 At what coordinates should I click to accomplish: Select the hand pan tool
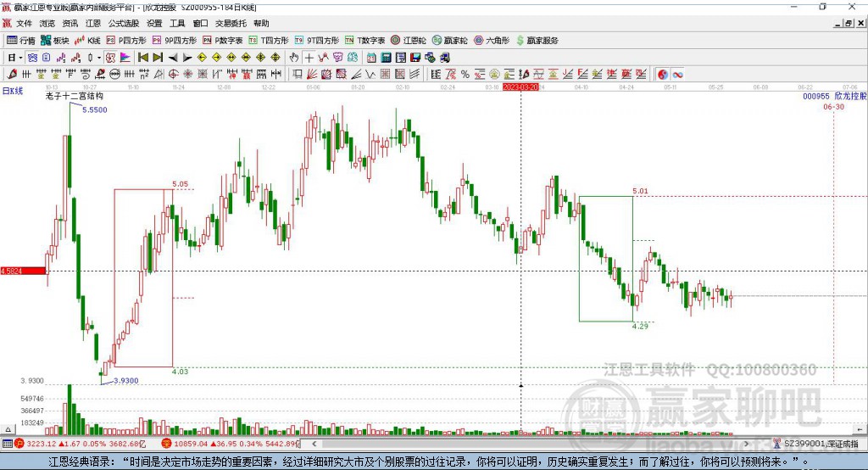[x=293, y=58]
